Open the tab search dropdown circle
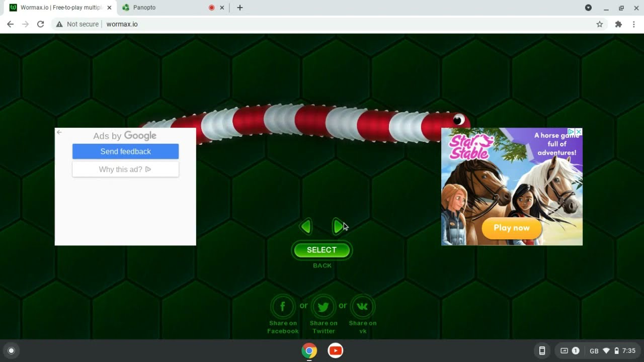Viewport: 644px width, 362px height. pyautogui.click(x=588, y=8)
